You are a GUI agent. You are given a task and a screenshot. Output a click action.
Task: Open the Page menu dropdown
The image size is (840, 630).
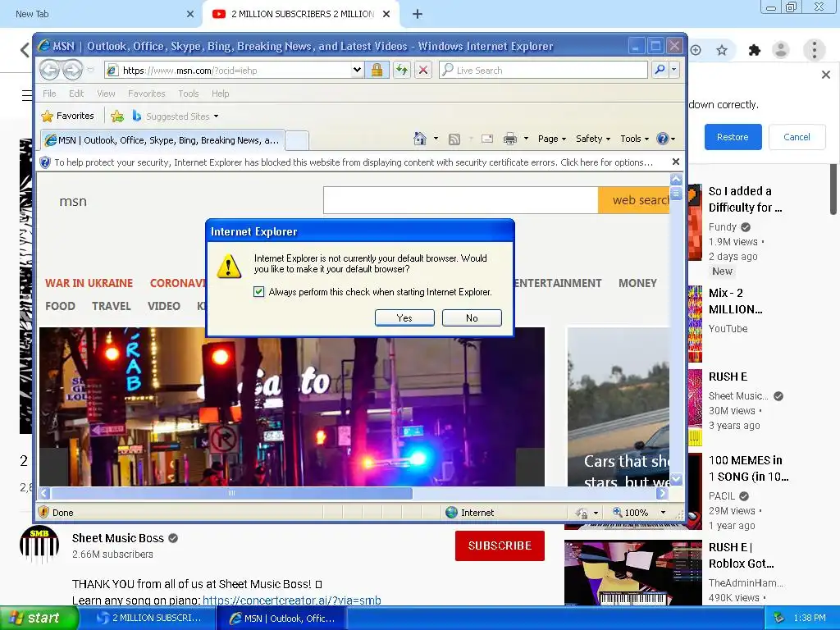552,139
